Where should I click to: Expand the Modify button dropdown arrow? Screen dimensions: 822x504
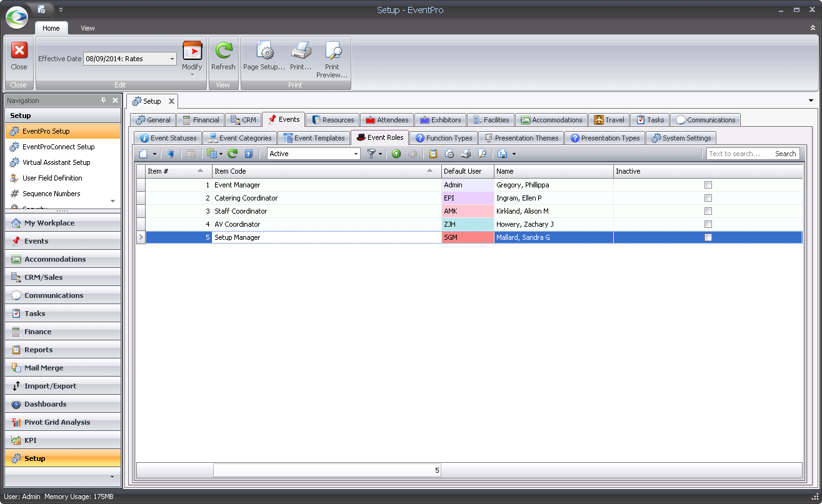(x=192, y=74)
